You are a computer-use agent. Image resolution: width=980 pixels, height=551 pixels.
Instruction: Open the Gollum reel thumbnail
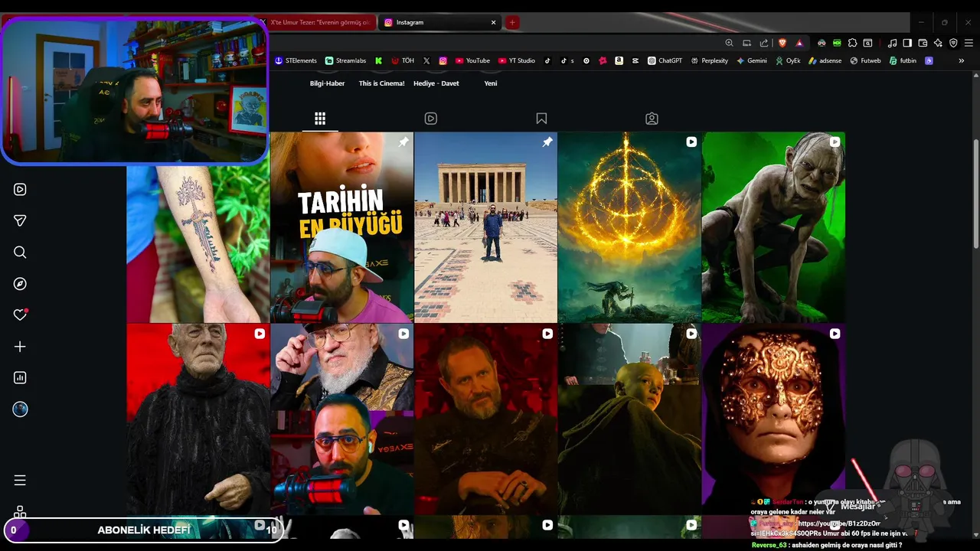[773, 227]
